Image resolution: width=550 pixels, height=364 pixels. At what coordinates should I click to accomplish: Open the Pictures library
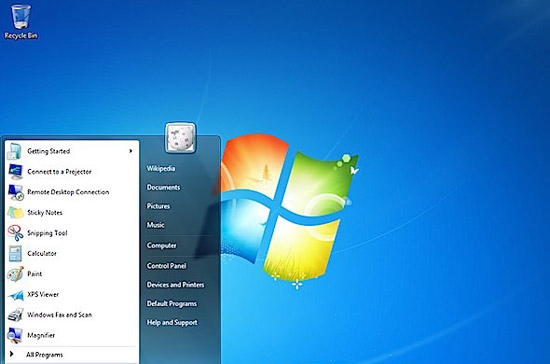coord(158,206)
